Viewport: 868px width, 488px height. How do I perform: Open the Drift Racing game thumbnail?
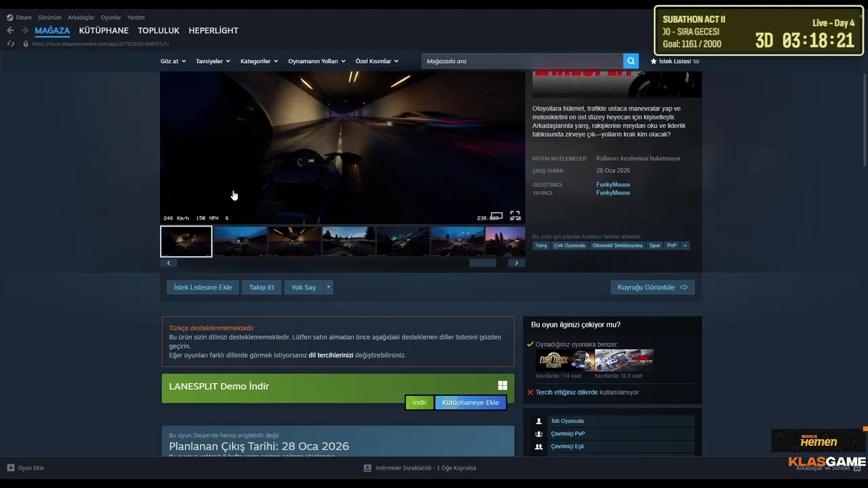coord(624,360)
